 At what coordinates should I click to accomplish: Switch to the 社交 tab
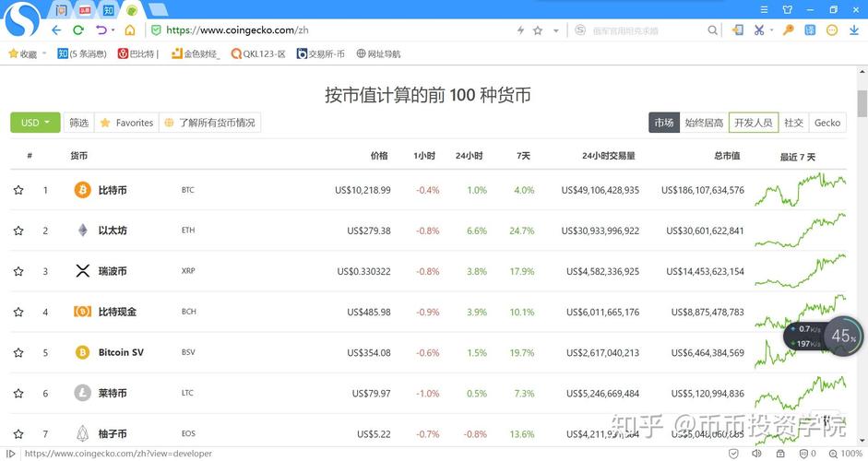point(793,123)
